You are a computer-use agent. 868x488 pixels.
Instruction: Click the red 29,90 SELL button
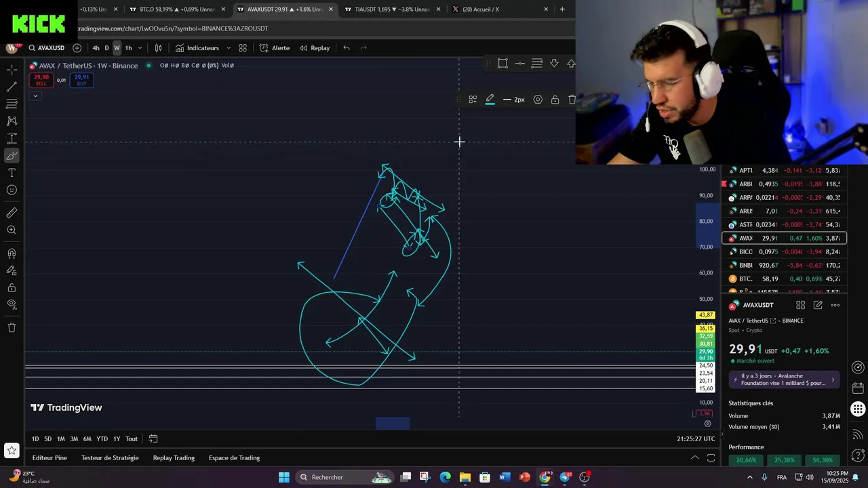click(x=41, y=80)
